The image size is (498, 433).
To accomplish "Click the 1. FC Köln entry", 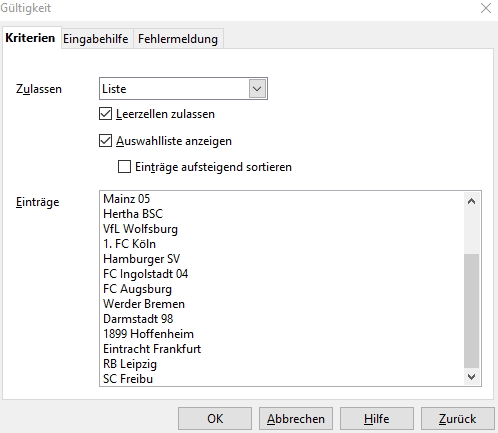I will pos(129,244).
